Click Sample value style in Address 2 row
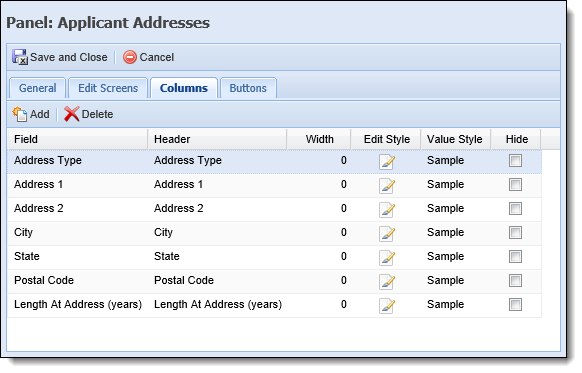This screenshot has width=582, height=373. [445, 209]
